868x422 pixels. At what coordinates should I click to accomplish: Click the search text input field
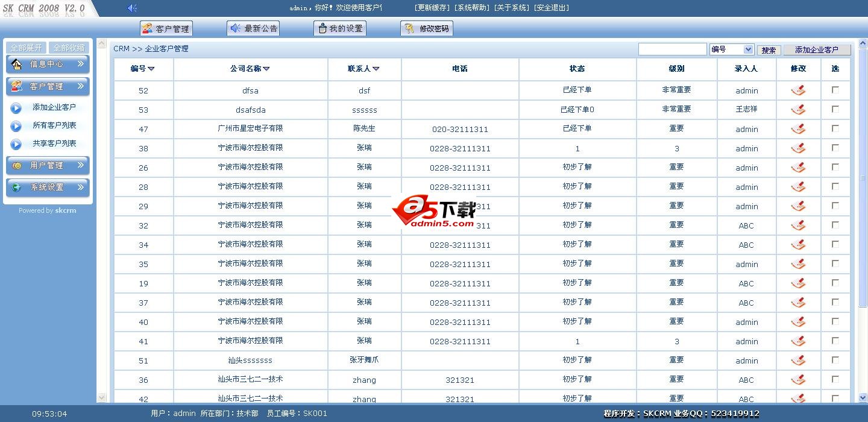[672, 49]
